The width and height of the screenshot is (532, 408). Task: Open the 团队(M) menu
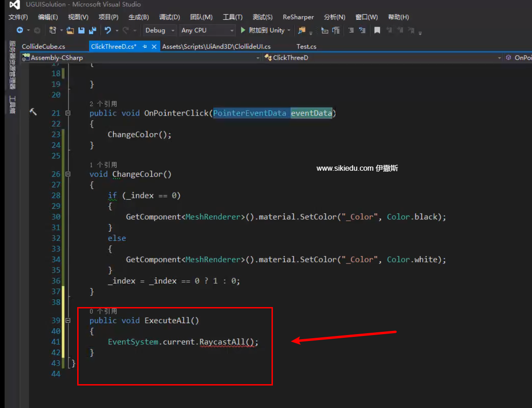point(201,17)
